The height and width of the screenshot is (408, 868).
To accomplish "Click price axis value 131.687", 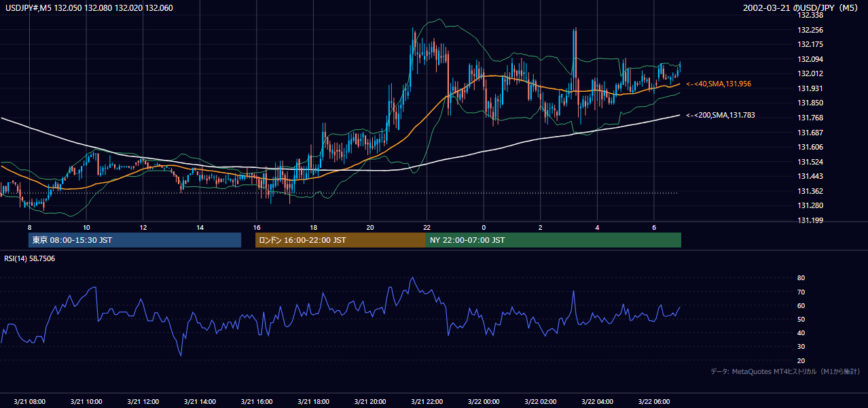I will click(810, 133).
